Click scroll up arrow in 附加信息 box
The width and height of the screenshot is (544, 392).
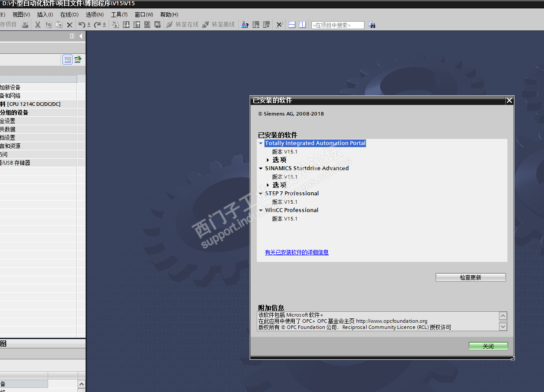(503, 316)
